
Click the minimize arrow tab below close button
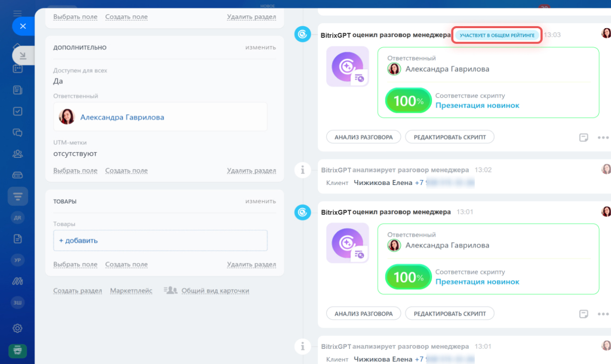tap(23, 55)
